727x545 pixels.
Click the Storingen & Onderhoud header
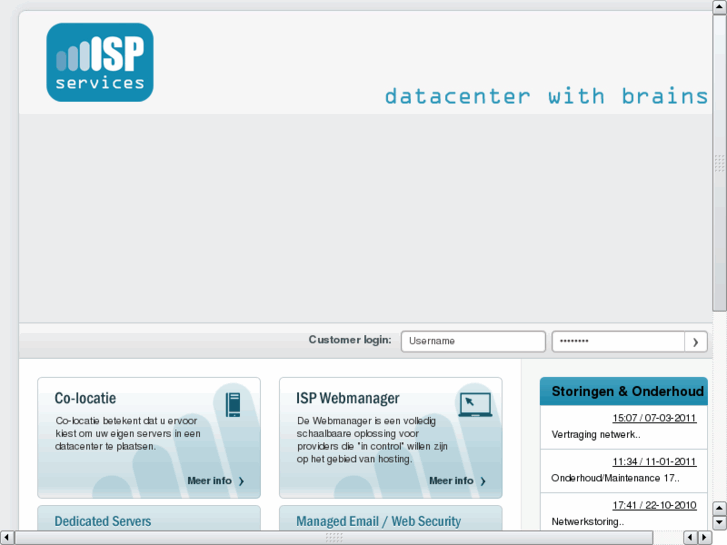click(624, 391)
